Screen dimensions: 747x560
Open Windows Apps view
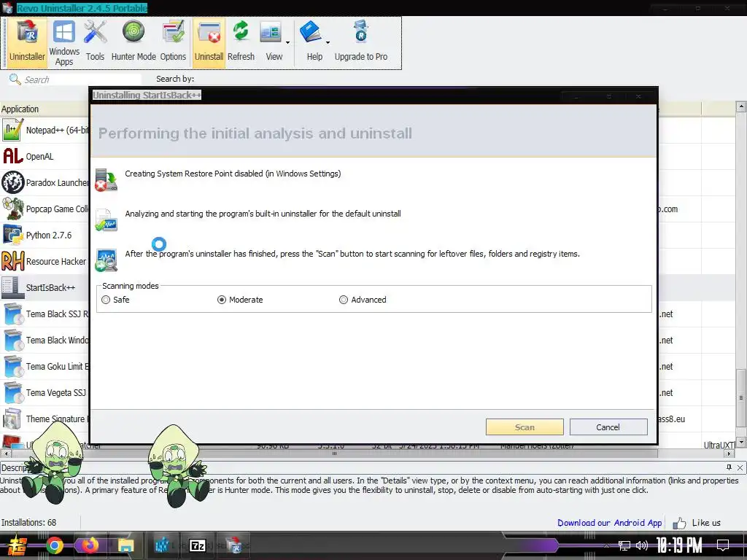point(64,42)
